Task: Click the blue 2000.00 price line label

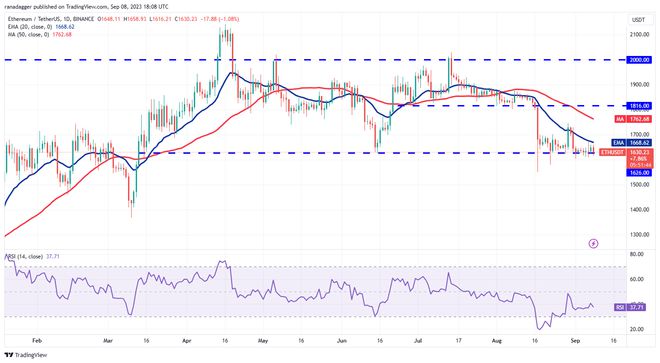Action: click(639, 60)
